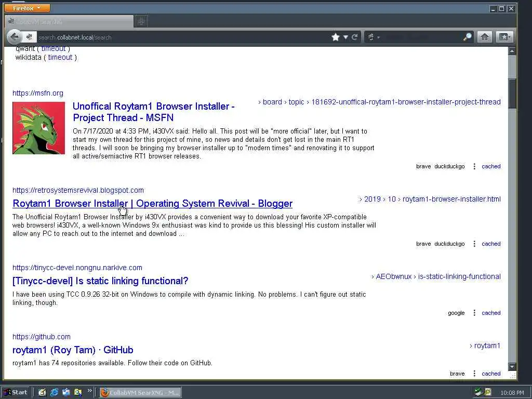Viewport: 532px width, 399px height.
Task: Open the Bookmarks menu button
Action: [x=504, y=37]
